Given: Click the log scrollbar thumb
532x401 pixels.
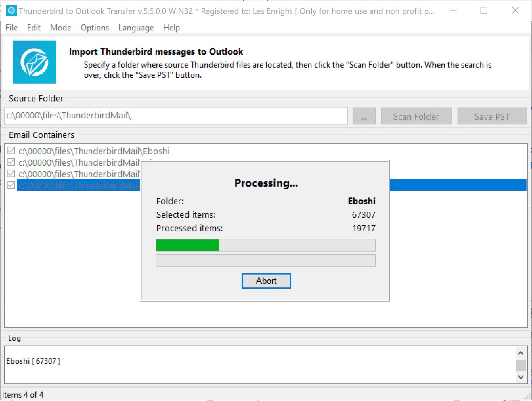Looking at the screenshot, I should (521, 365).
